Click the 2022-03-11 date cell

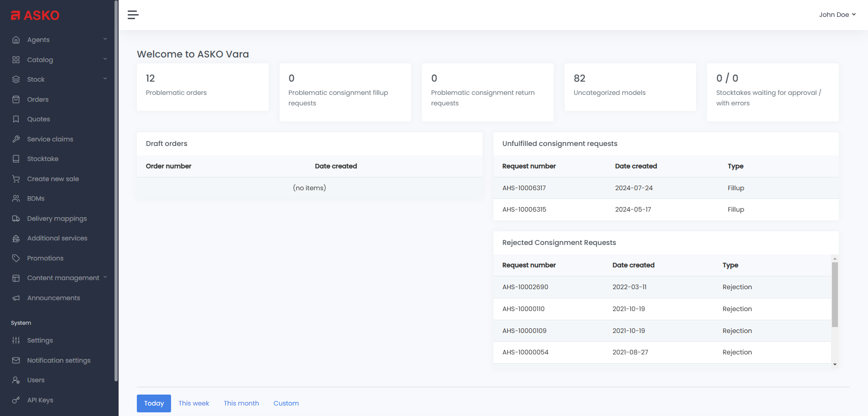[x=629, y=287]
